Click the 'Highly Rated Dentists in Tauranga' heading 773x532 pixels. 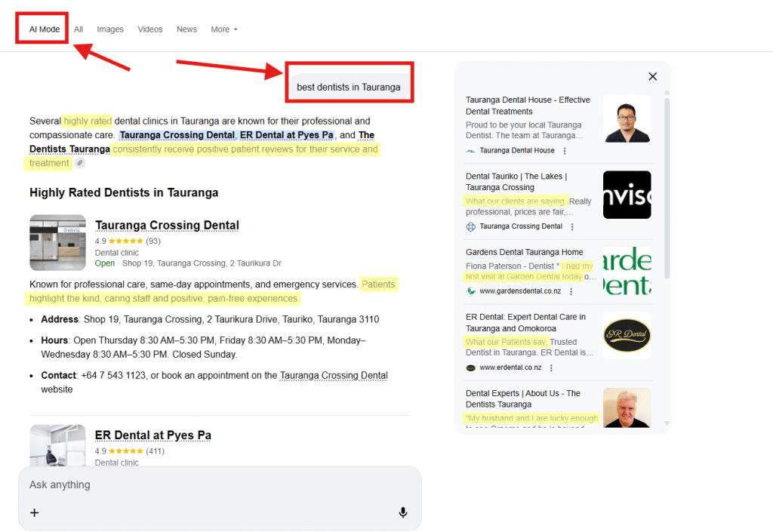(x=124, y=192)
